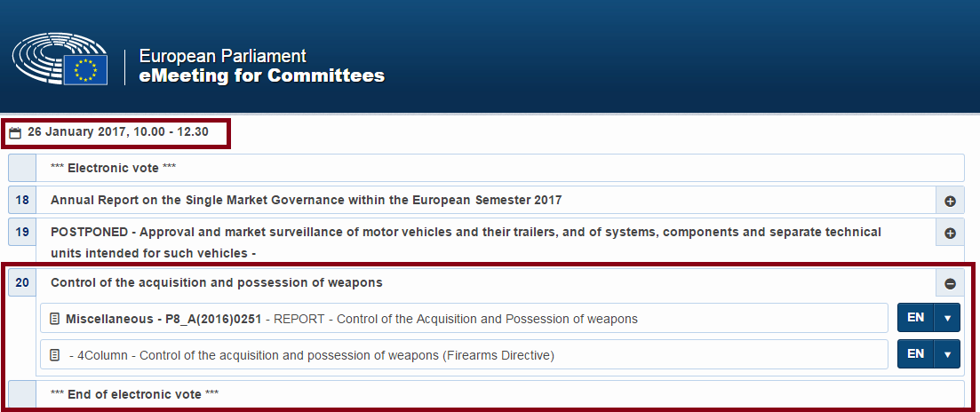The height and width of the screenshot is (412, 980).
Task: Click the Annual Report on Single Market Governance title
Action: coord(306,201)
